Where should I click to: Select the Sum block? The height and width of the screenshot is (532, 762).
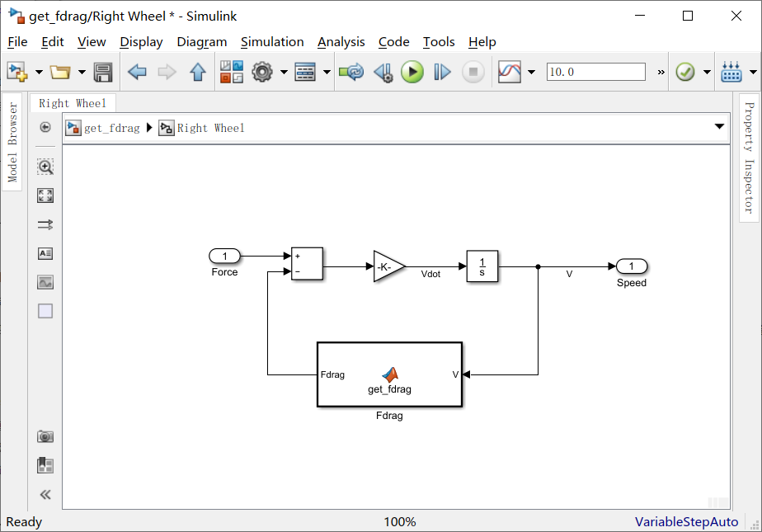307,264
